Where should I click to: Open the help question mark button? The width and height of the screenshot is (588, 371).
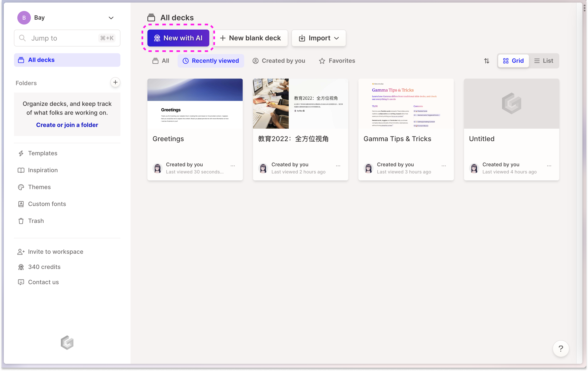(561, 348)
